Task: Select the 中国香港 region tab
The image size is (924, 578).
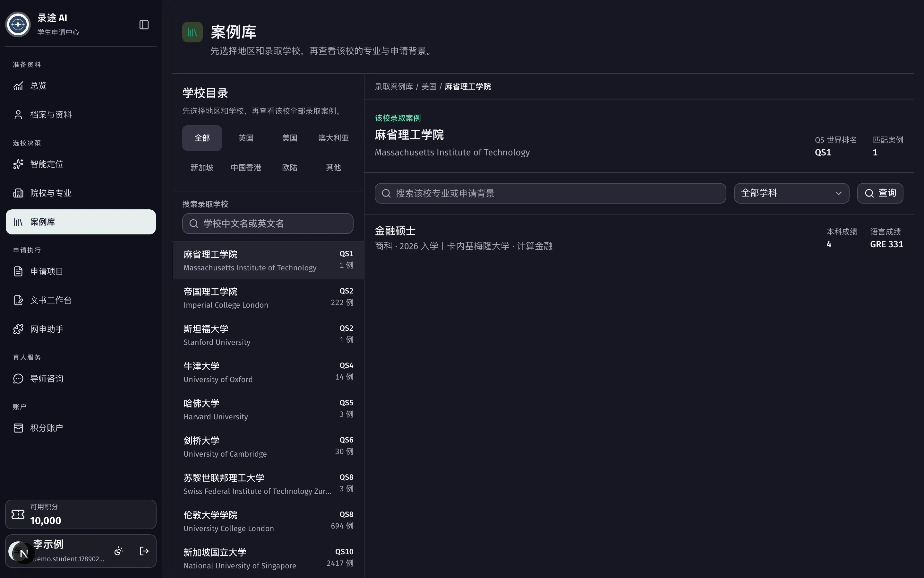Action: pyautogui.click(x=246, y=167)
